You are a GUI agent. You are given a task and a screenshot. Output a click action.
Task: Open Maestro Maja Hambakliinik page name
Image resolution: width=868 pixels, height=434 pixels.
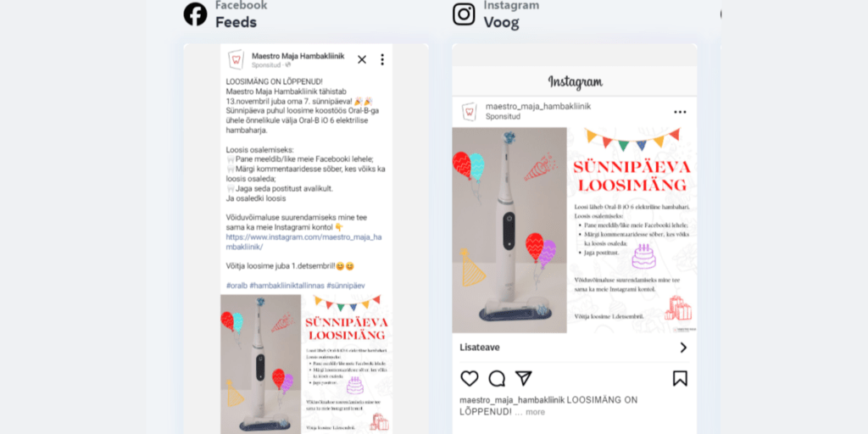[x=298, y=56]
